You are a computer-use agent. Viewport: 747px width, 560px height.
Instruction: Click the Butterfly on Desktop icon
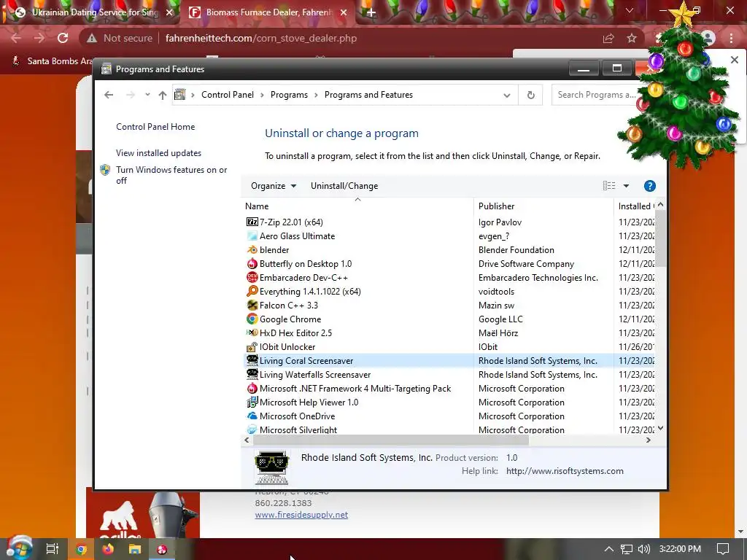pyautogui.click(x=252, y=263)
